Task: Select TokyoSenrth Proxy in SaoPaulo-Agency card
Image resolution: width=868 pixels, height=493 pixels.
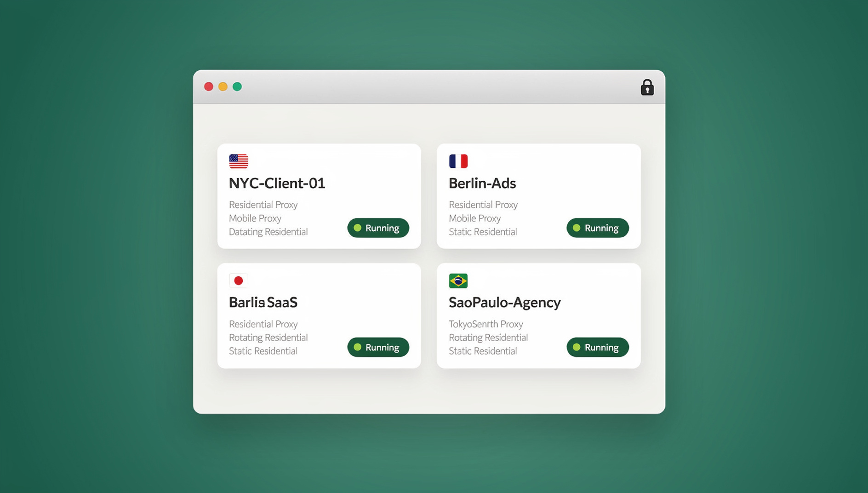Action: tap(486, 324)
